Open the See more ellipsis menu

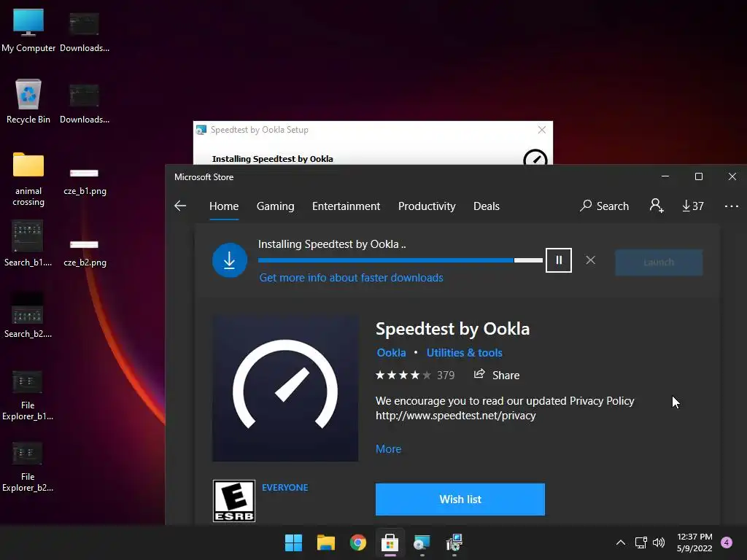click(x=731, y=206)
